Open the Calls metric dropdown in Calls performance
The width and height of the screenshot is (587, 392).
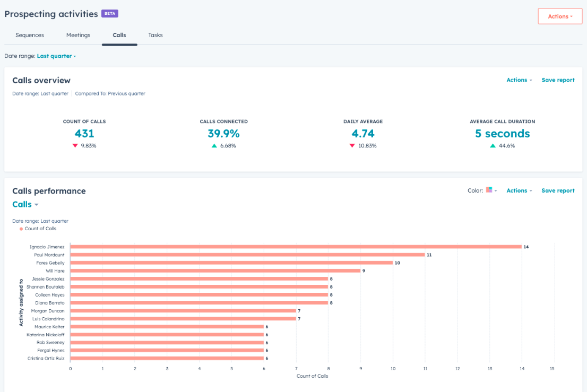[x=25, y=204]
